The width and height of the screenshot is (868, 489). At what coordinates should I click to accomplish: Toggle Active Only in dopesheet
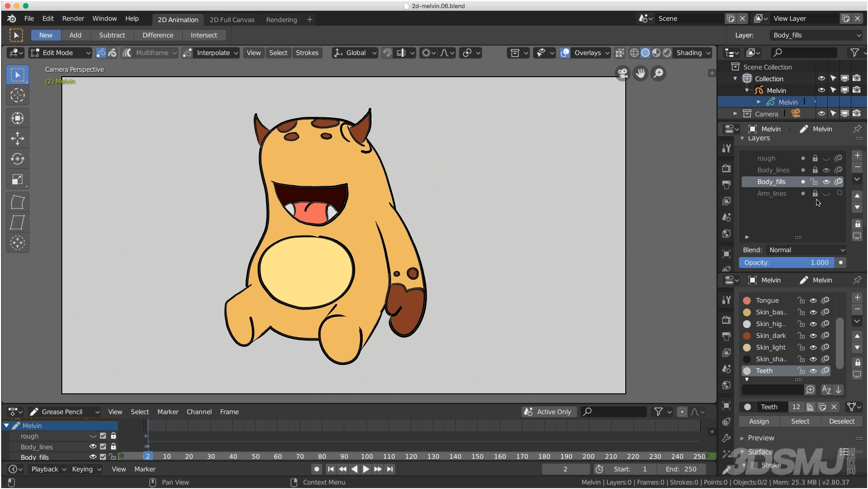click(x=549, y=412)
